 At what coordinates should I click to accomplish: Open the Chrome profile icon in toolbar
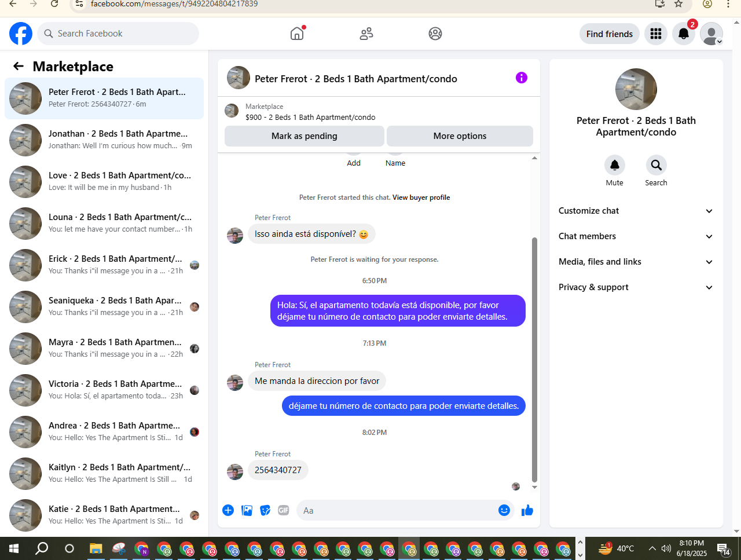coord(707,4)
